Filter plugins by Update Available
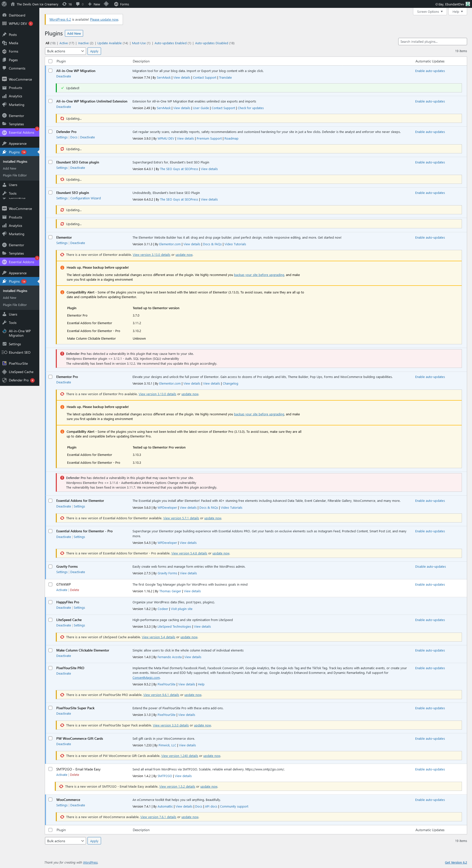 click(x=109, y=43)
